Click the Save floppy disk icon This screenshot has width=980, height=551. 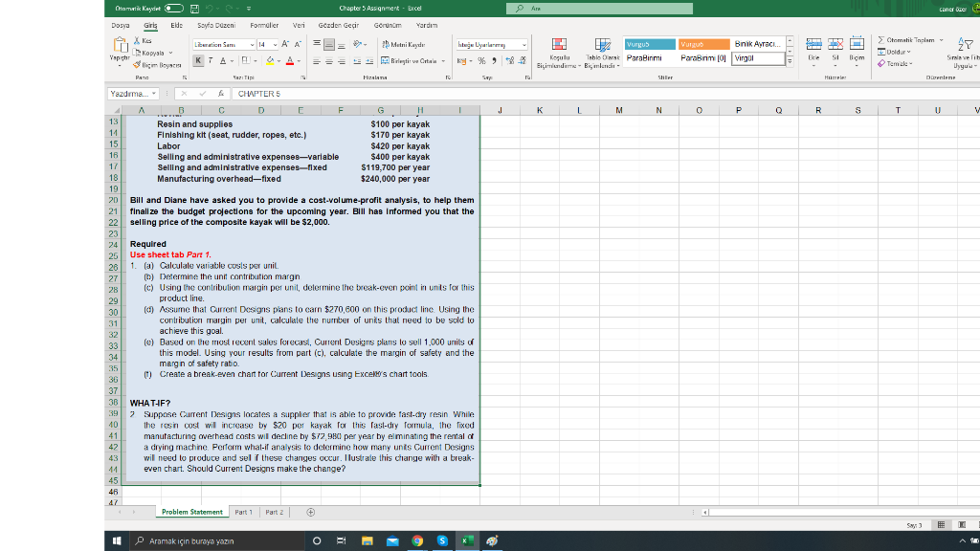coord(194,9)
